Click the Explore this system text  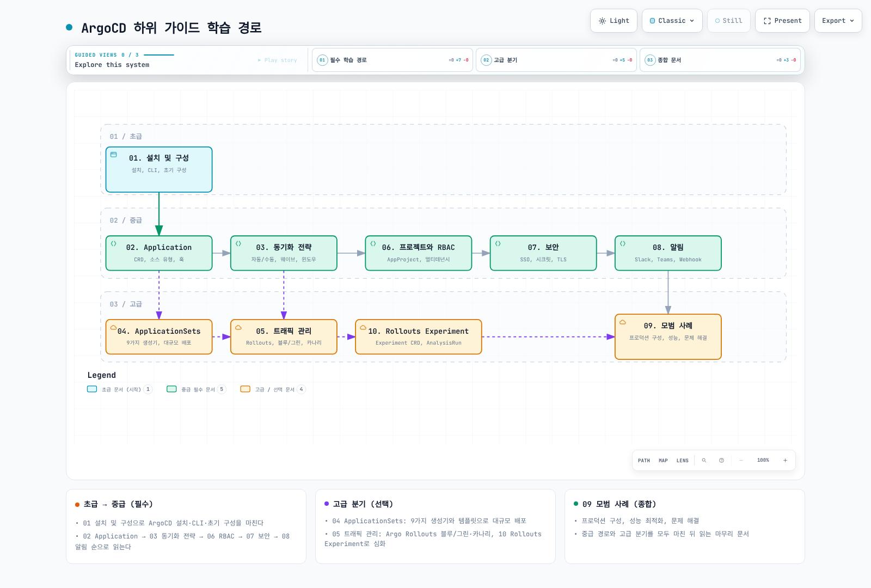point(112,65)
